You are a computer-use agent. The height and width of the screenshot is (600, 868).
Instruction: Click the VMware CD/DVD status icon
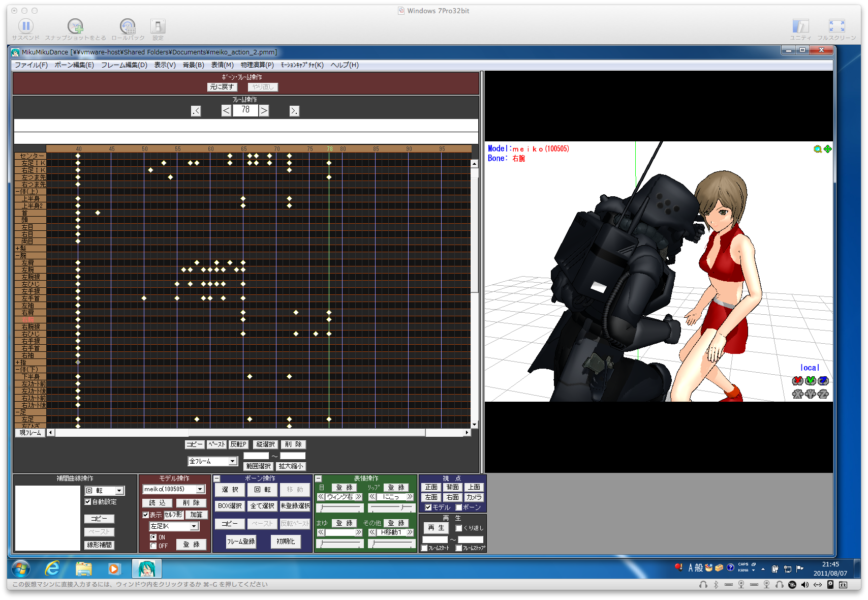(x=792, y=585)
